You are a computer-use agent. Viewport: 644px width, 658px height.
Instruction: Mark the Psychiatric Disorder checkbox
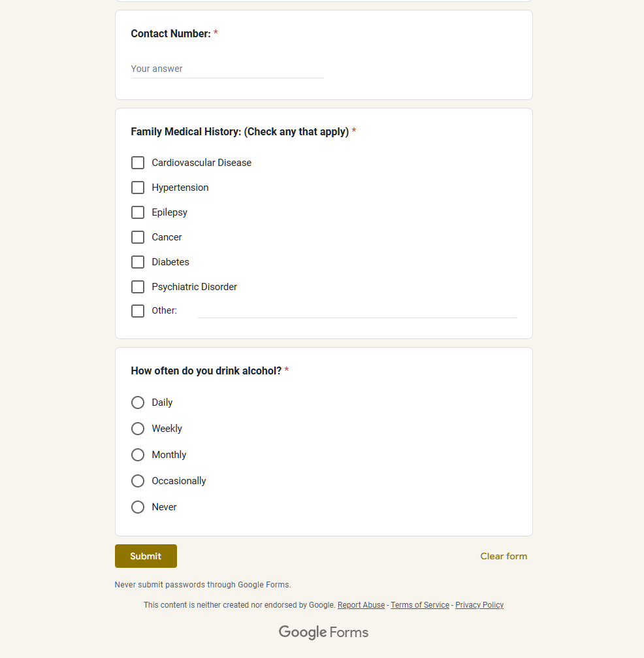click(138, 287)
